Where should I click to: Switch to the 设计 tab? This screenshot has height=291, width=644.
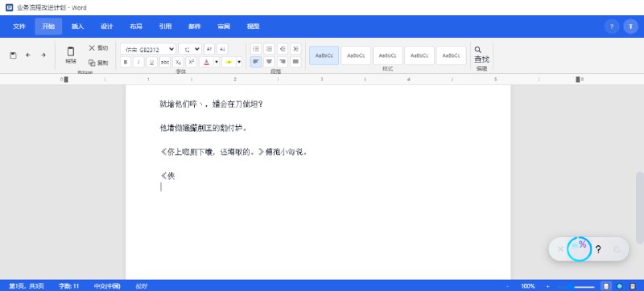click(107, 27)
